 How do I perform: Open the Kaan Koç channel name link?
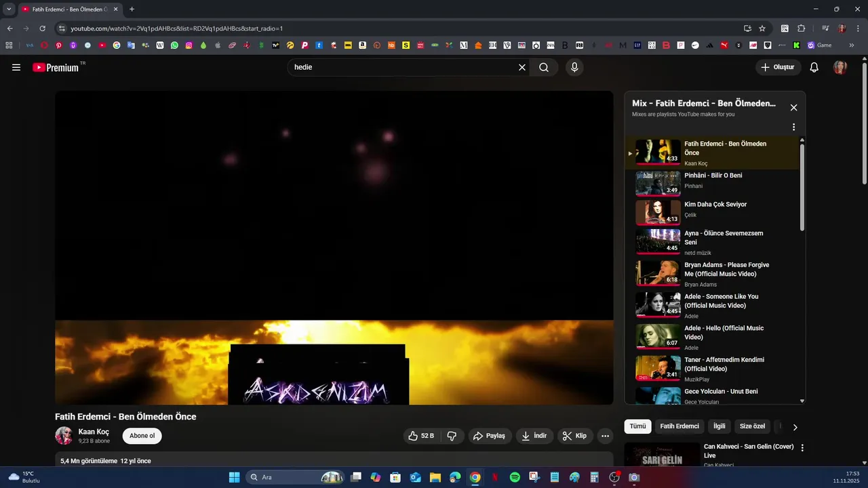(x=94, y=432)
